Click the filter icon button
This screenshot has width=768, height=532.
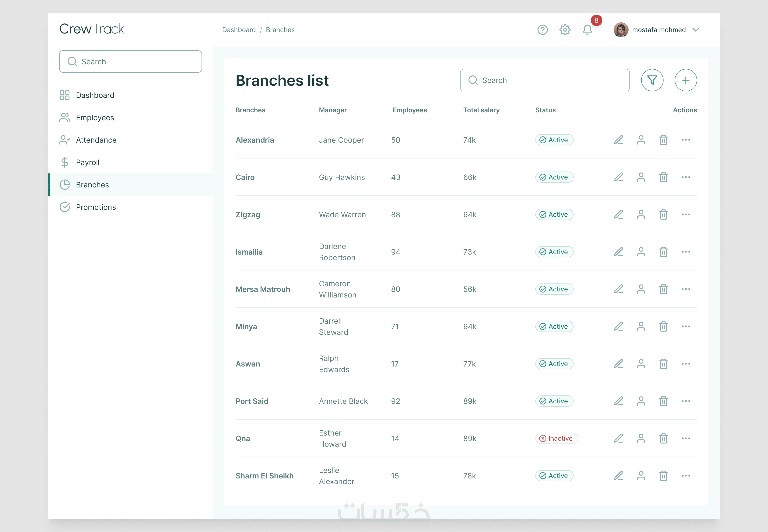[652, 80]
